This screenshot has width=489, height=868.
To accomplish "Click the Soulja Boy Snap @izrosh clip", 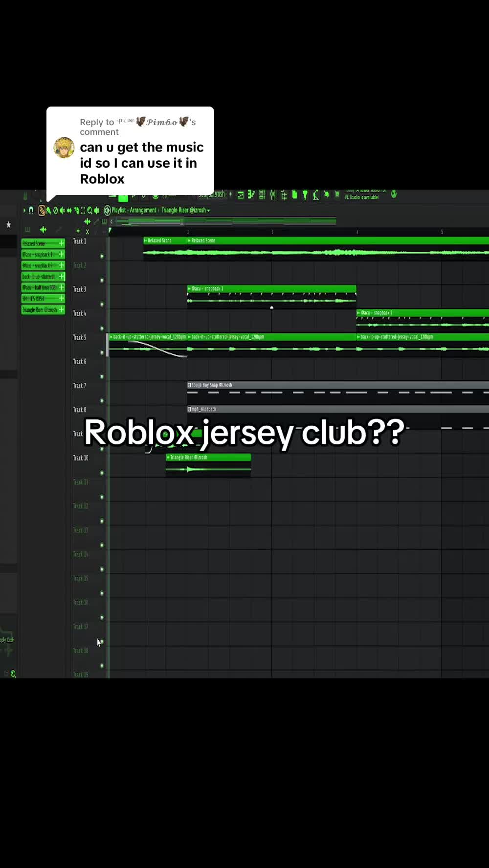I will (338, 385).
